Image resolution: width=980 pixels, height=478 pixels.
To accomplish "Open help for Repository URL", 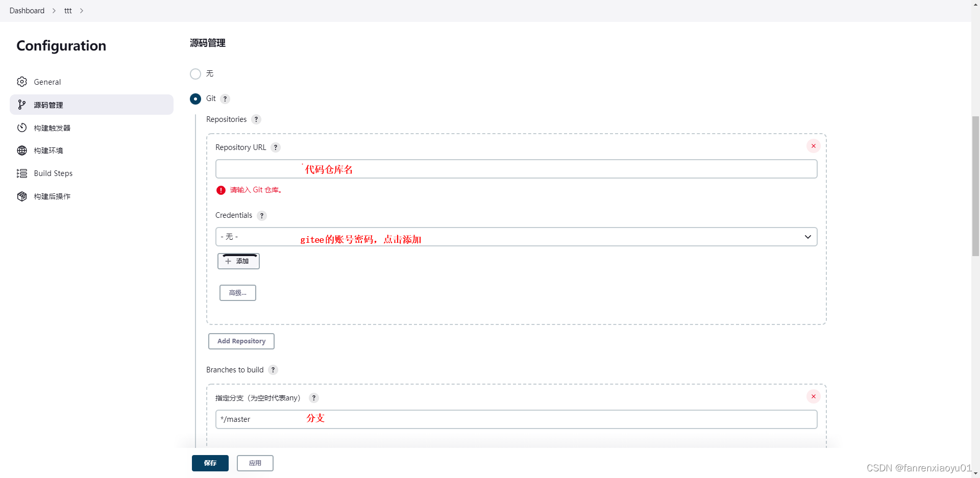I will pos(276,147).
